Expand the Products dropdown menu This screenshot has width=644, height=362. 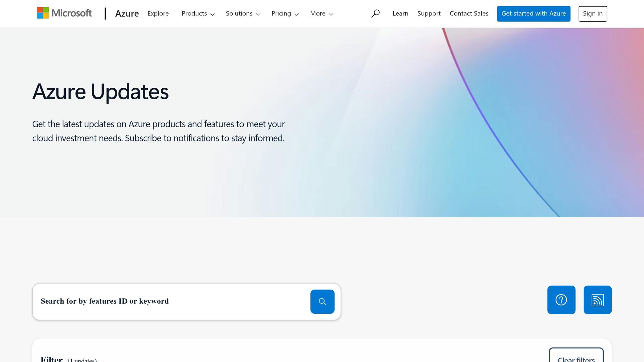[198, 14]
